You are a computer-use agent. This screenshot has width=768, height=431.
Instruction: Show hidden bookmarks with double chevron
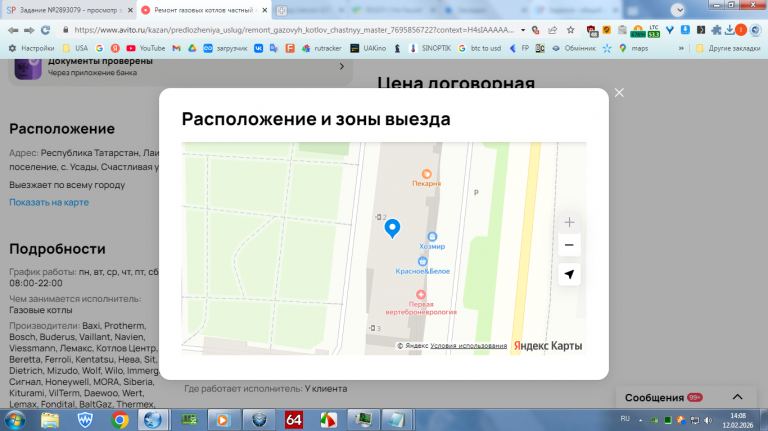pos(681,48)
